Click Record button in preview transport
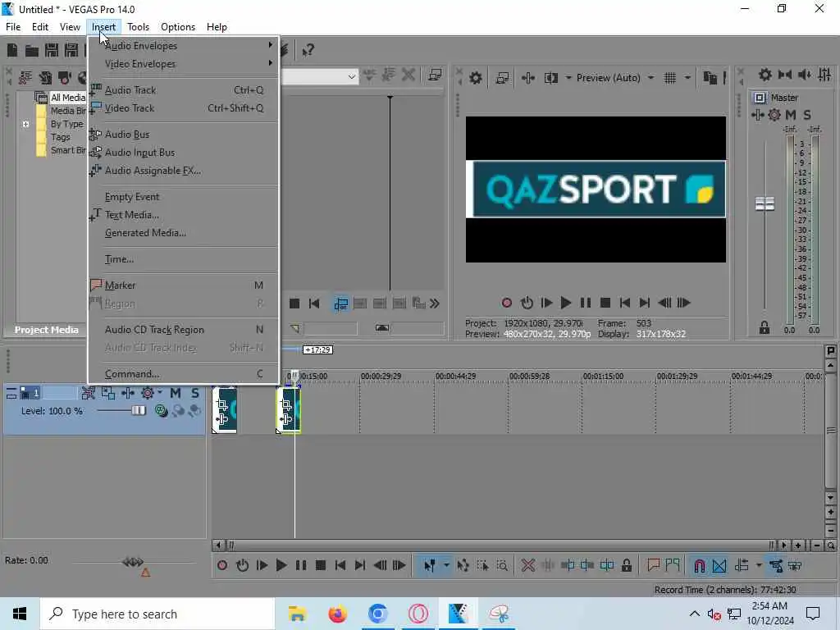The image size is (840, 630). (506, 304)
